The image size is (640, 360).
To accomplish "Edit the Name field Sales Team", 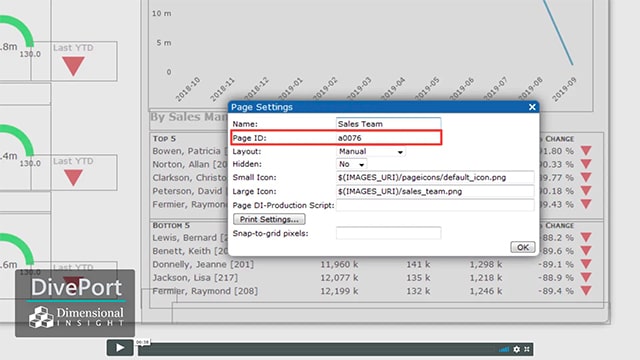I will 388,124.
